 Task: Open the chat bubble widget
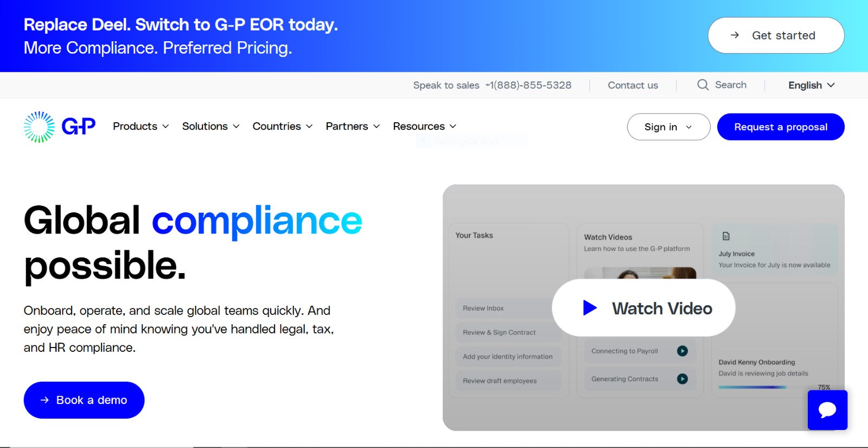point(827,410)
